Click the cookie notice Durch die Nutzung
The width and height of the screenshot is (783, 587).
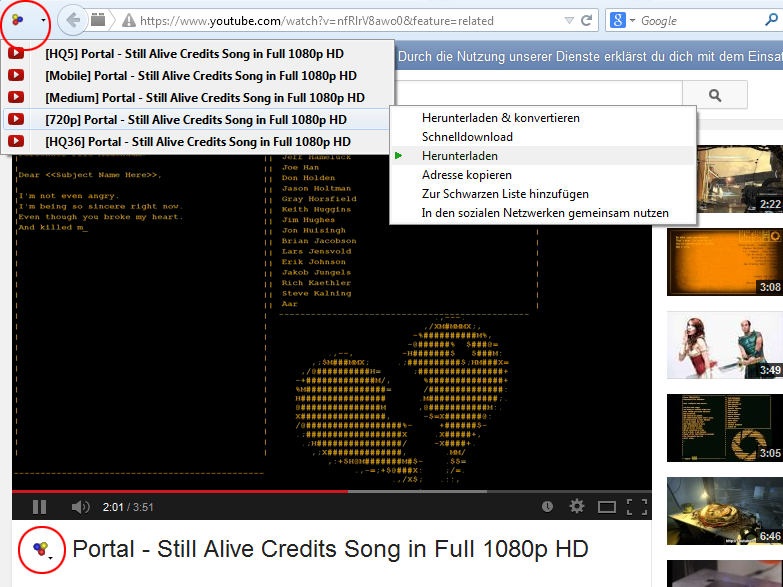point(589,56)
